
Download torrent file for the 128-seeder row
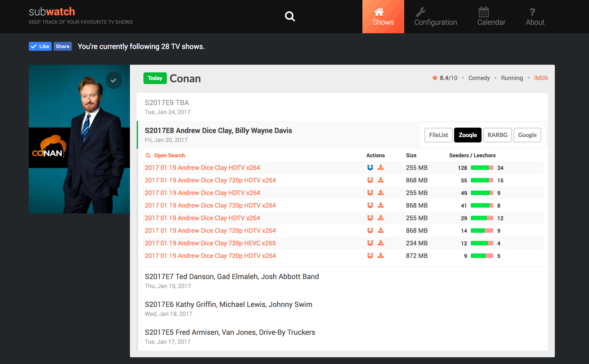pos(380,168)
